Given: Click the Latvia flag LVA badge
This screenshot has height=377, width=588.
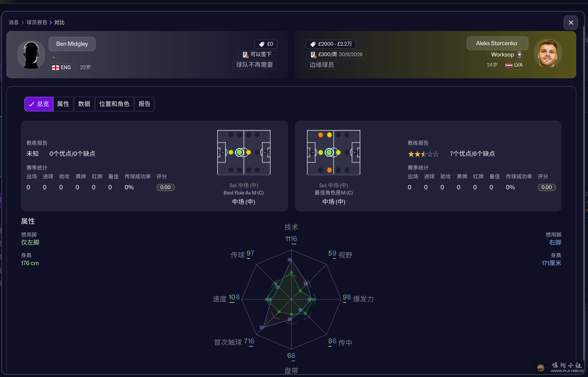Looking at the screenshot, I should coord(514,65).
